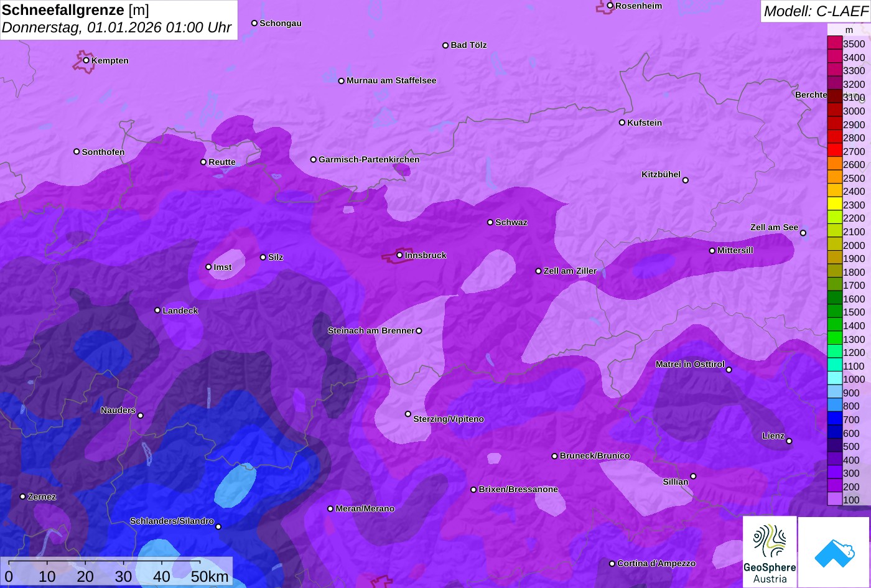The width and height of the screenshot is (871, 588).
Task: Click the Murnau am Staffelsee marker dot
Action: 342,81
